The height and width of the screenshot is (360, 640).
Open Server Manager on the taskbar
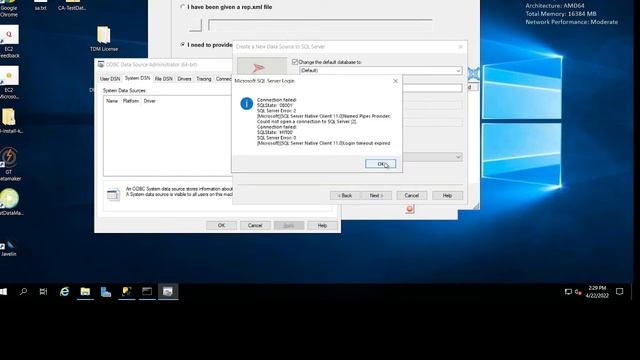(x=106, y=291)
